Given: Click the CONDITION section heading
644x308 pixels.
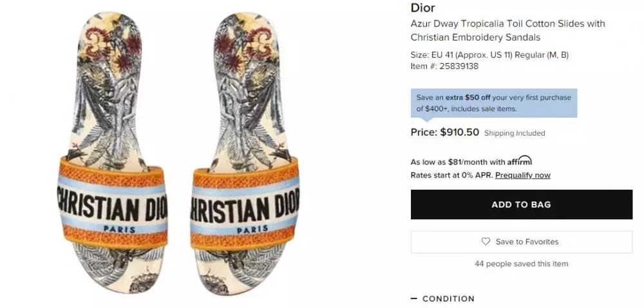Looking at the screenshot, I should click(448, 299).
